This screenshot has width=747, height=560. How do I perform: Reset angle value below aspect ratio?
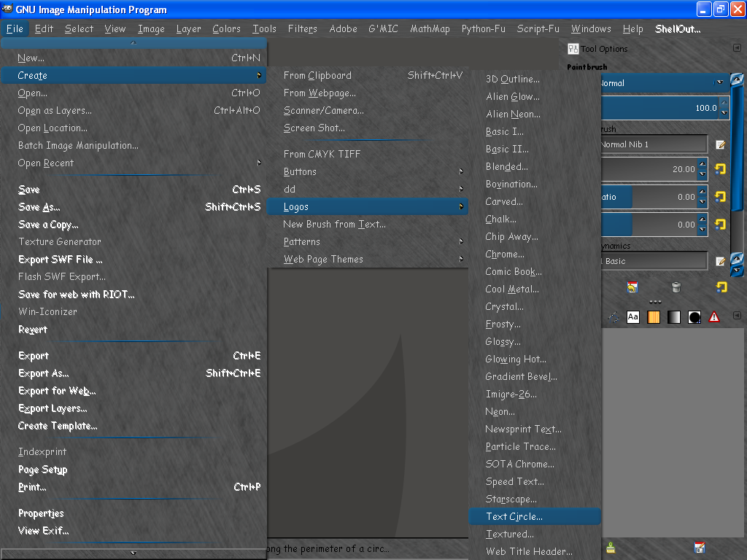tap(720, 225)
